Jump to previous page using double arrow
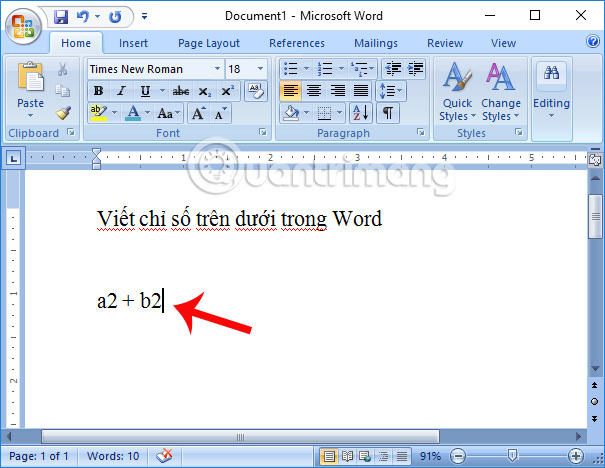The width and height of the screenshot is (605, 468). 595,385
